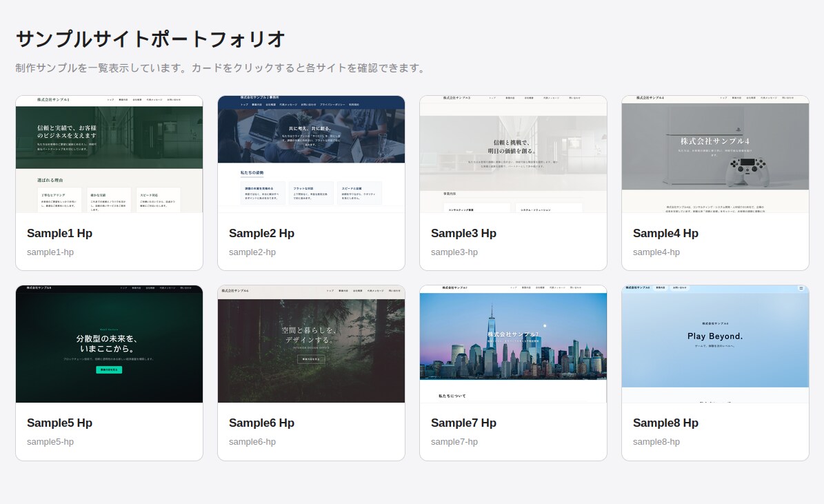Click the Sample8 Hp card title
824x504 pixels.
click(665, 423)
